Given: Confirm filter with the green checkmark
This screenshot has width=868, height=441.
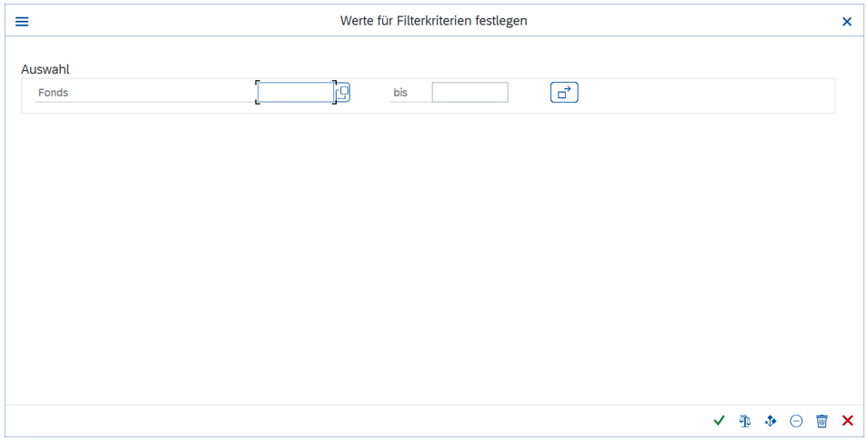Looking at the screenshot, I should [x=719, y=421].
